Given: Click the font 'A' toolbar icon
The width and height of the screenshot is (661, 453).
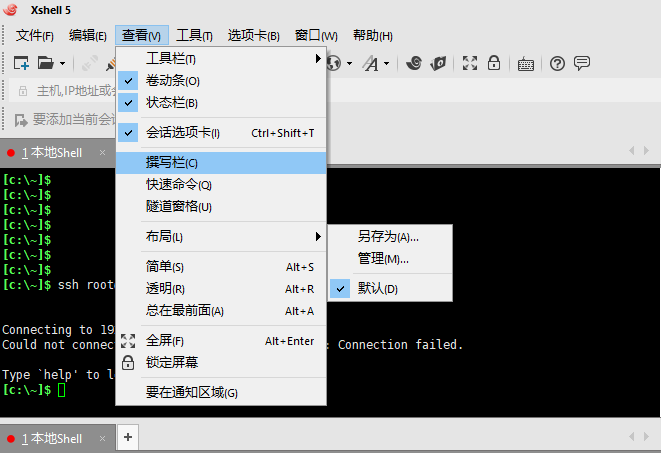Looking at the screenshot, I should [371, 64].
